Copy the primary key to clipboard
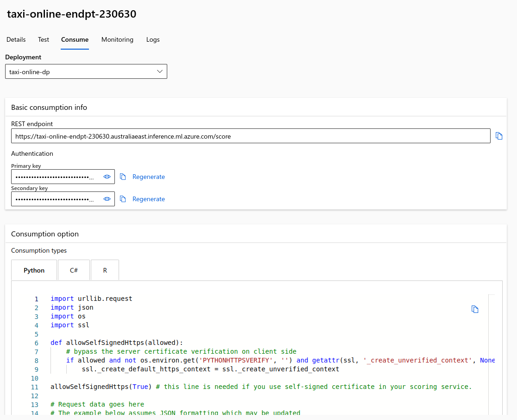This screenshot has width=517, height=420. (x=123, y=177)
